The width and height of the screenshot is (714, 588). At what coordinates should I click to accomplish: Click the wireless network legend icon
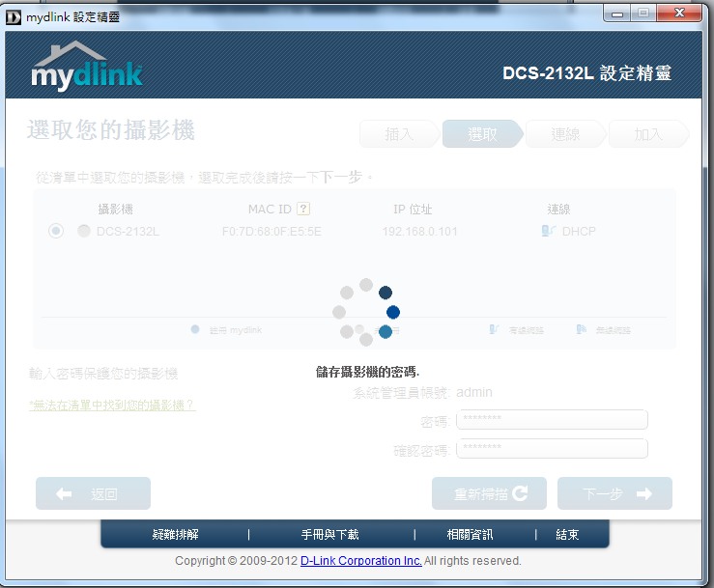[x=581, y=329]
